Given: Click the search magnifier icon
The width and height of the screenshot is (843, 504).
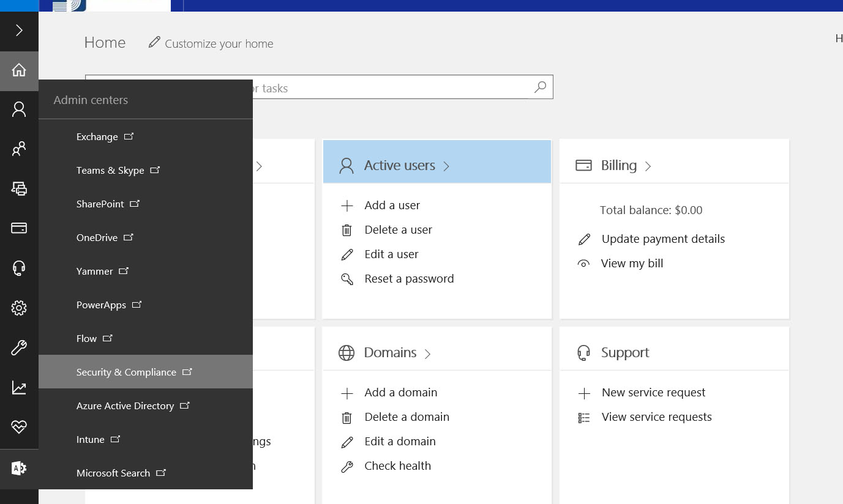Looking at the screenshot, I should tap(540, 87).
